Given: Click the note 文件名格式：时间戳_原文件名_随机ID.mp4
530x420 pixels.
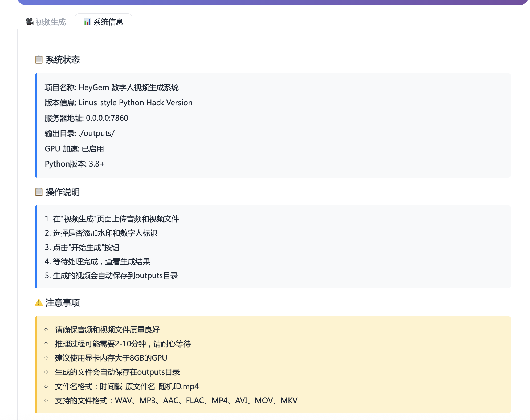Looking at the screenshot, I should pos(127,386).
